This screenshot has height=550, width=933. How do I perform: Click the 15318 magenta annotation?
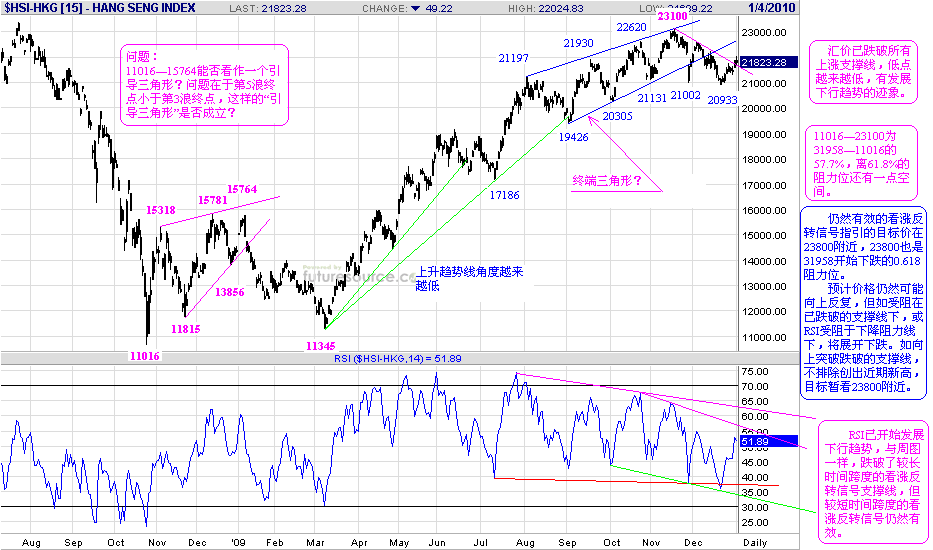161,210
